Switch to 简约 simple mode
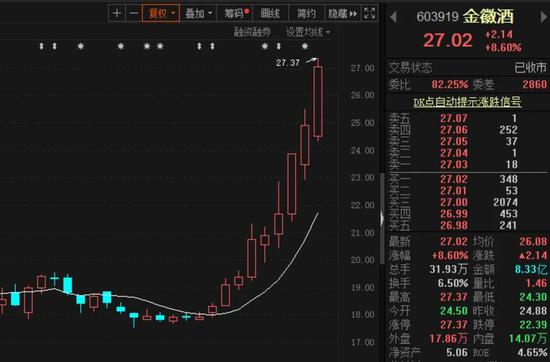Viewport: 550px width, 362px height. 306,14
